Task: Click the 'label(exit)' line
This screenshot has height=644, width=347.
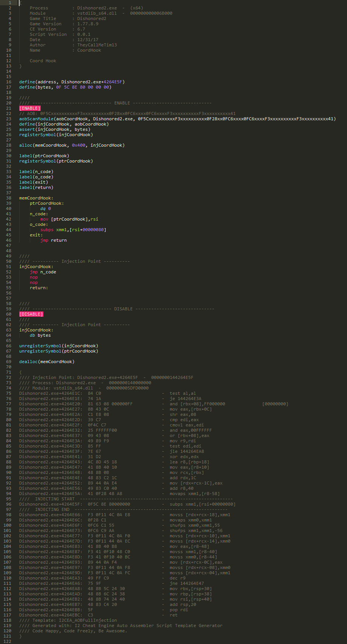Action: (34, 182)
